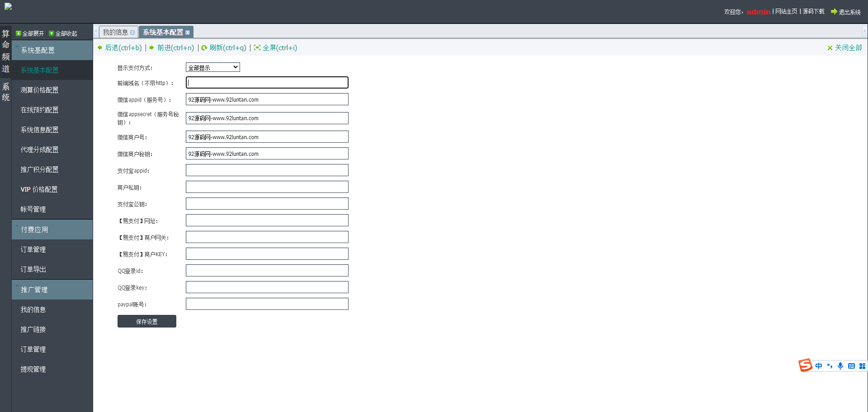This screenshot has width=868, height=412.
Task: Open 代理分成配置 menu item
Action: 52,150
